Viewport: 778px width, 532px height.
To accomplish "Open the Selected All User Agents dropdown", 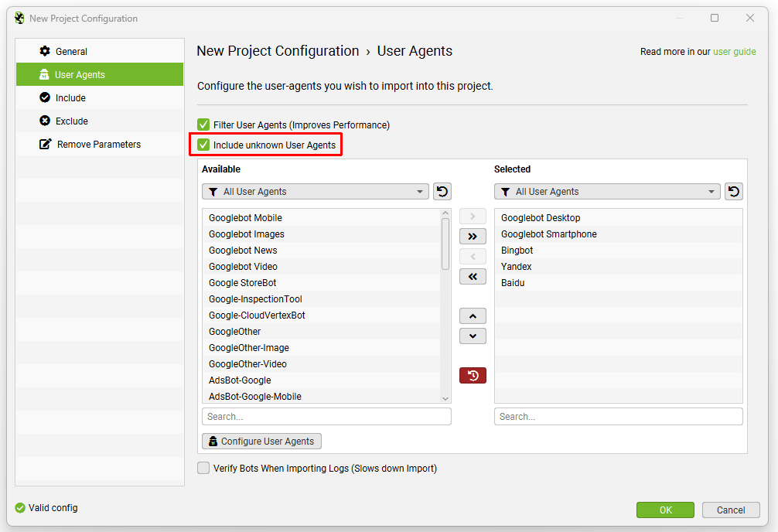I will (x=607, y=192).
